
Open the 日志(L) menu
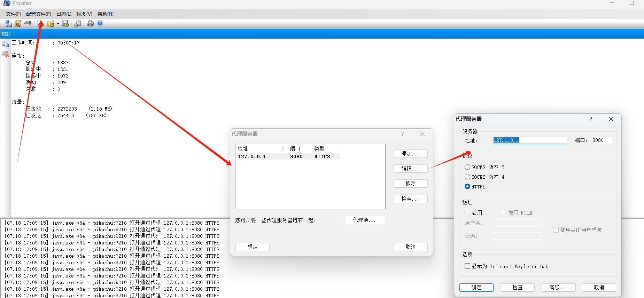[64, 14]
